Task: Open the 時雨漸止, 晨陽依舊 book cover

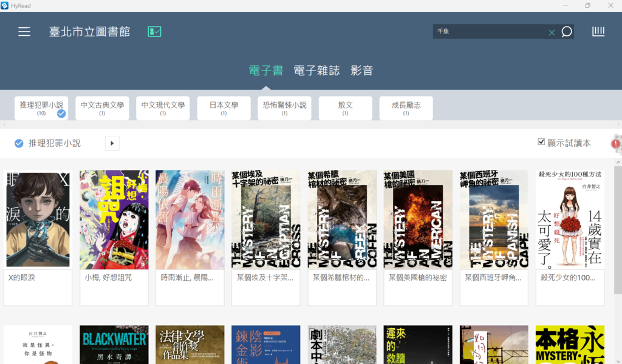Action: [190, 220]
